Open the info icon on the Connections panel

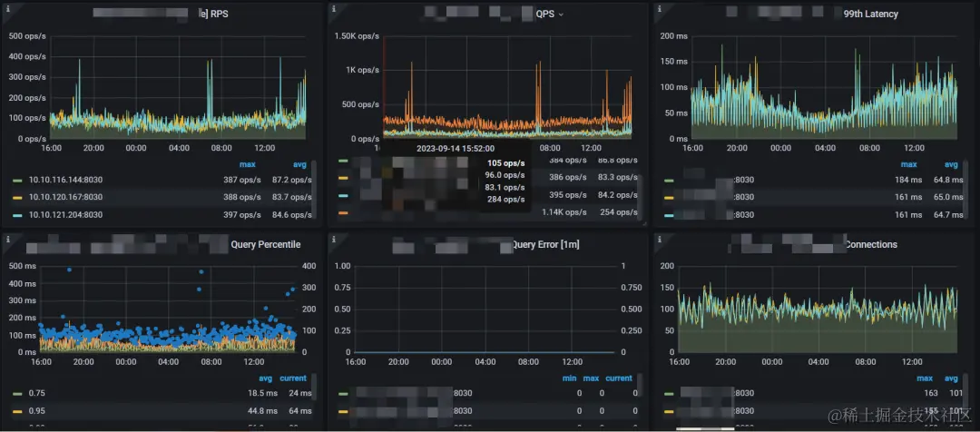tap(660, 239)
